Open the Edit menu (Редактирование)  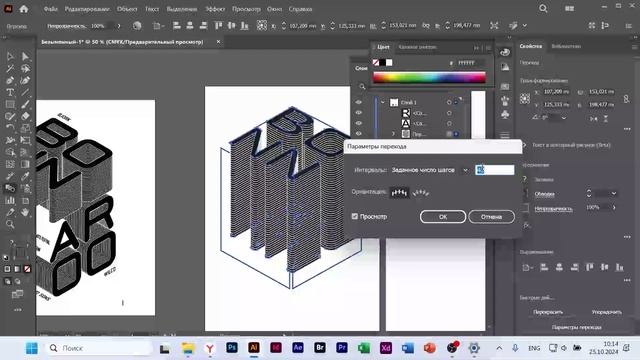point(87,9)
